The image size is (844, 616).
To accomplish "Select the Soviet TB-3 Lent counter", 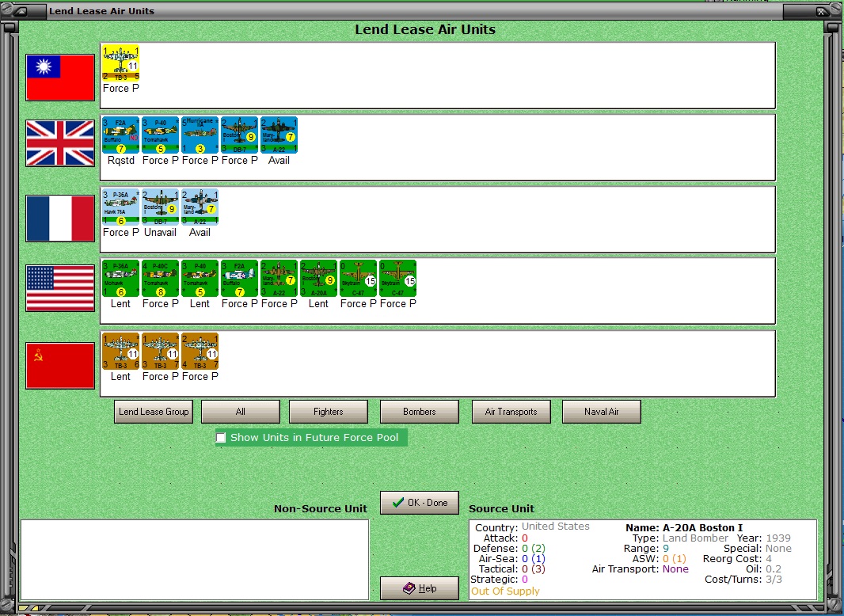I will (x=120, y=352).
